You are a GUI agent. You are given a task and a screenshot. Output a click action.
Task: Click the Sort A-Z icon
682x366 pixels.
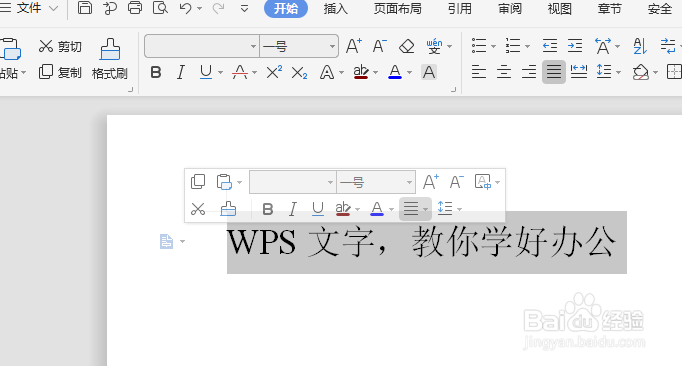click(x=640, y=46)
